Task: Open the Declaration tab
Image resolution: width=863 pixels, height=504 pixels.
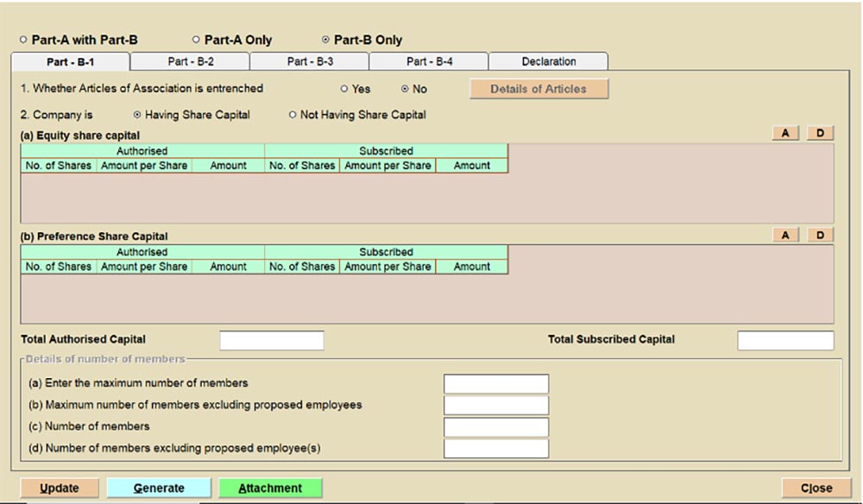Action: [x=548, y=62]
